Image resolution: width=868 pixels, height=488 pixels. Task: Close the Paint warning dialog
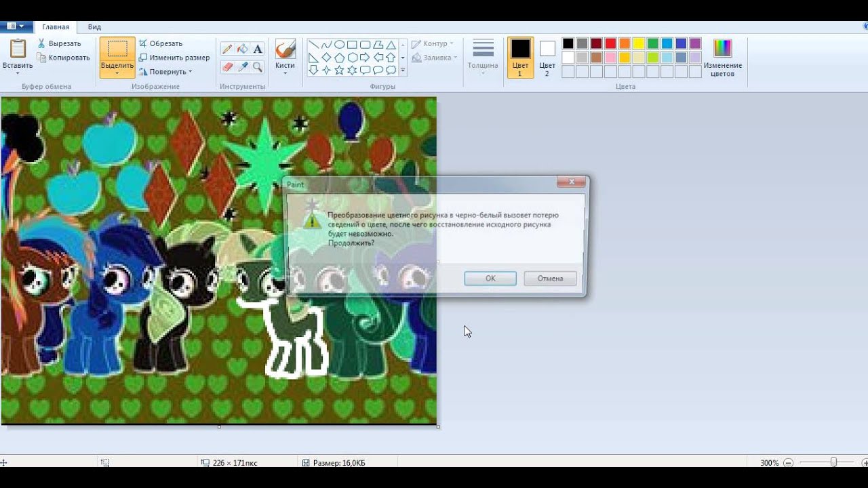(571, 182)
